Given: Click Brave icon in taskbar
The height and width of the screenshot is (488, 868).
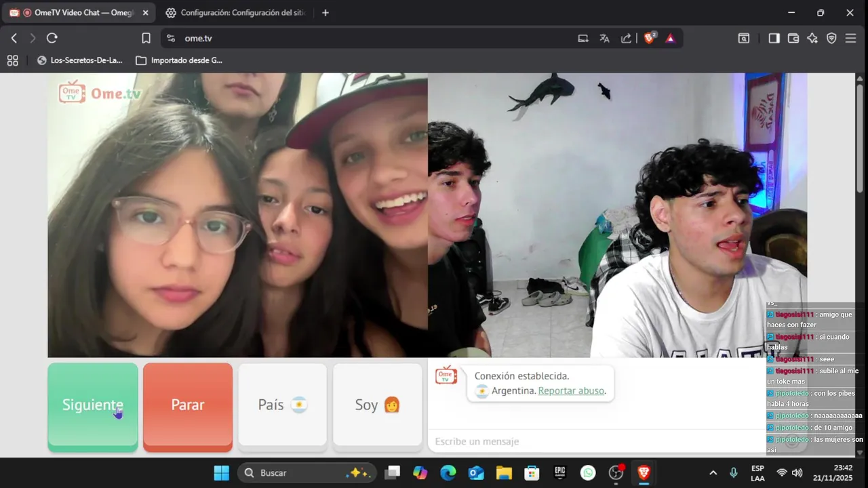Looking at the screenshot, I should [644, 473].
